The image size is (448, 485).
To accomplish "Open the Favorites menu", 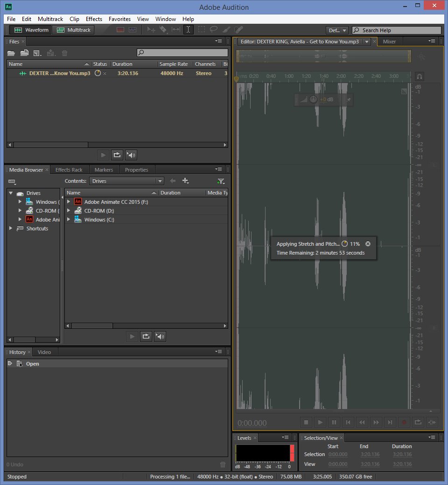I will [119, 19].
